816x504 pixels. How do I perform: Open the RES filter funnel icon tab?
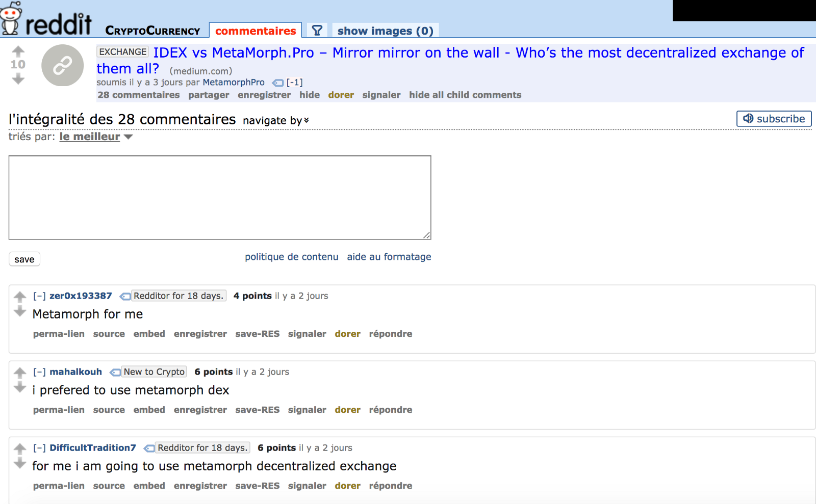point(317,31)
